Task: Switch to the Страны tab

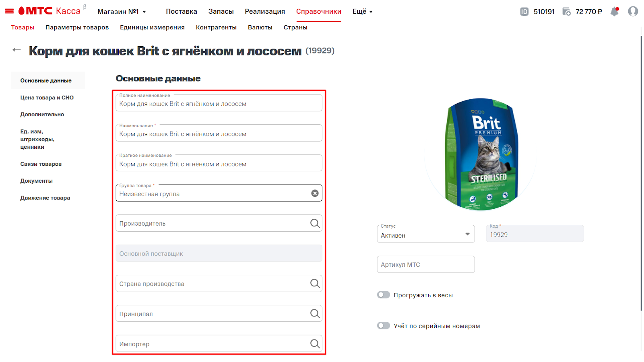Action: coord(295,27)
